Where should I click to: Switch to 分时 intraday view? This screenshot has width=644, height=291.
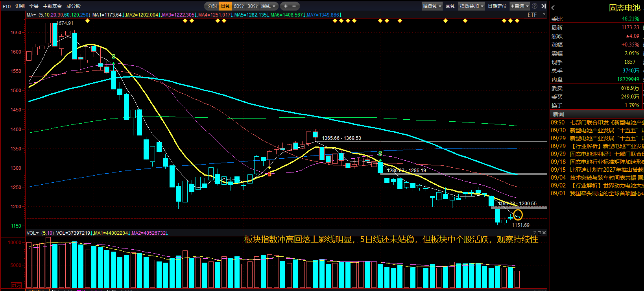tap(212, 6)
